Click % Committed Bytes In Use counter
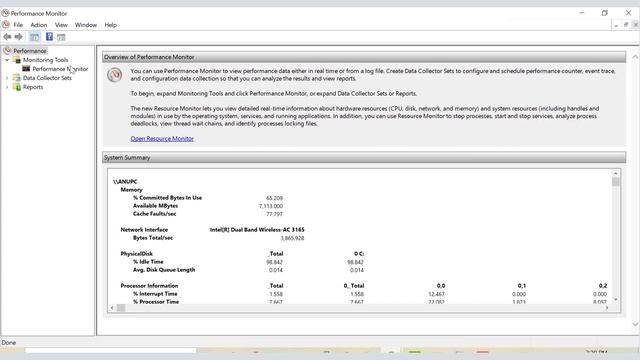 [x=167, y=198]
